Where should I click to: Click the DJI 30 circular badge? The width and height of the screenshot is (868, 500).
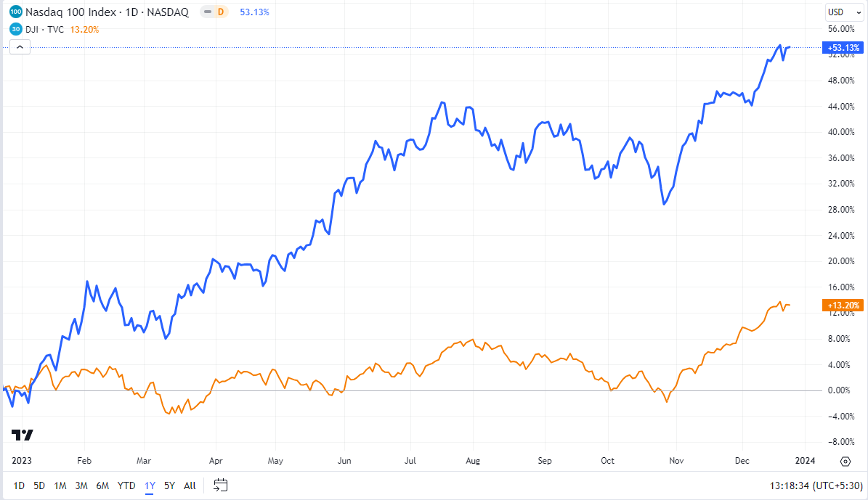click(15, 28)
